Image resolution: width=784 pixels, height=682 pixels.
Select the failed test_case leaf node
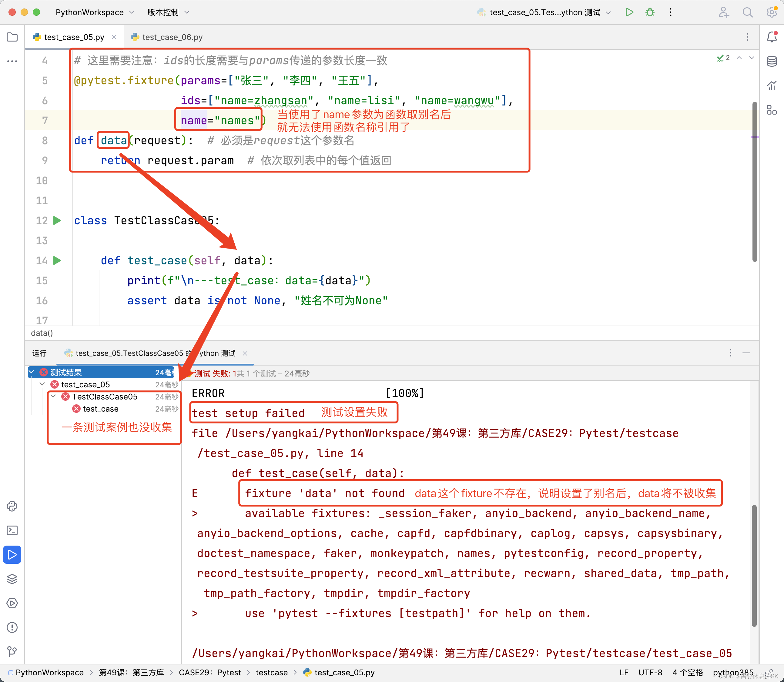click(100, 409)
